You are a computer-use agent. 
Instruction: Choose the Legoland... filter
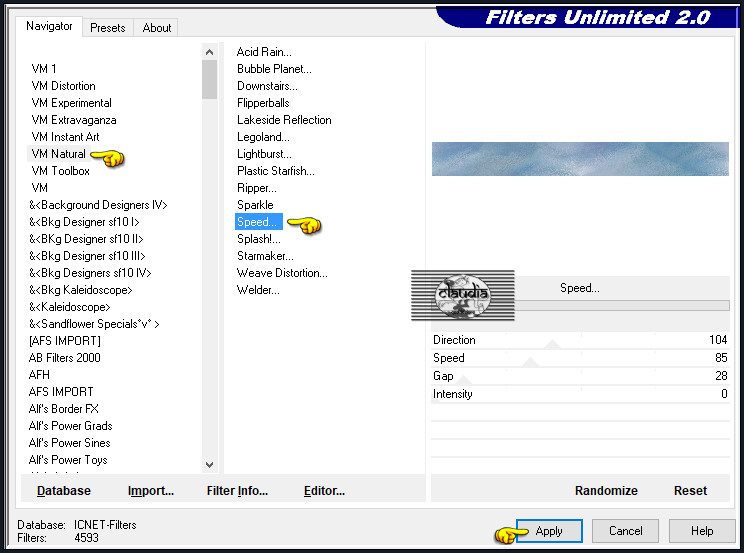(263, 137)
